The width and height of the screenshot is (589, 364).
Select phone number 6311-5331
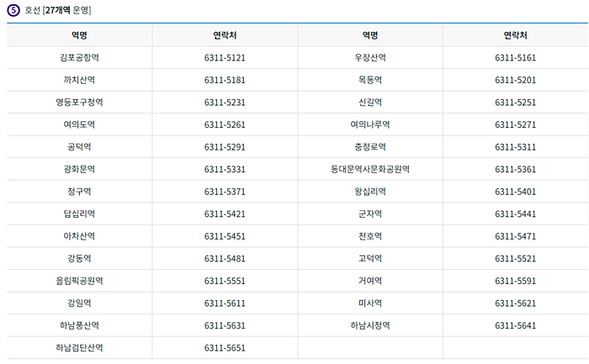pyautogui.click(x=225, y=169)
